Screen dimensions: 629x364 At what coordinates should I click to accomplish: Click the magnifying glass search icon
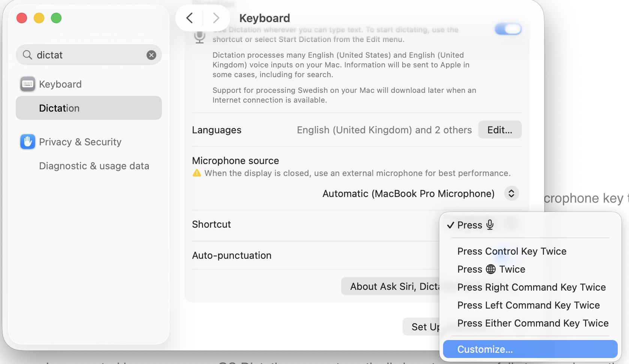(27, 55)
